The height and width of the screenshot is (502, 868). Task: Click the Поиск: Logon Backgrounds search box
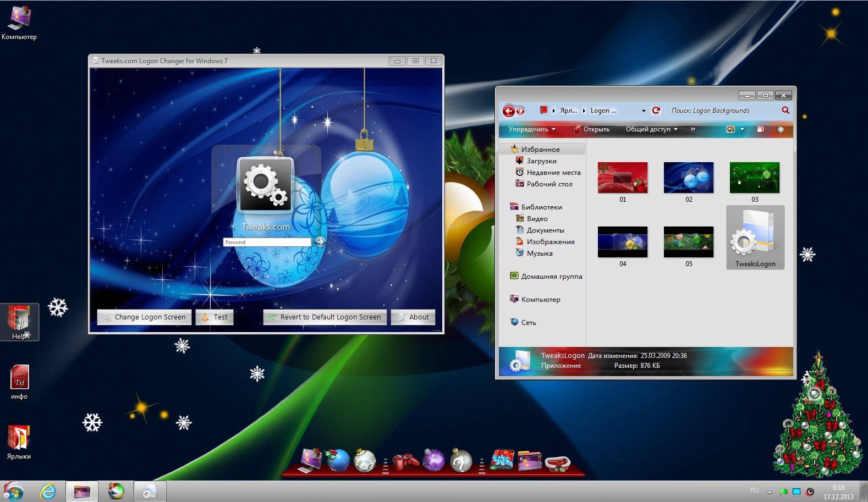tap(723, 111)
